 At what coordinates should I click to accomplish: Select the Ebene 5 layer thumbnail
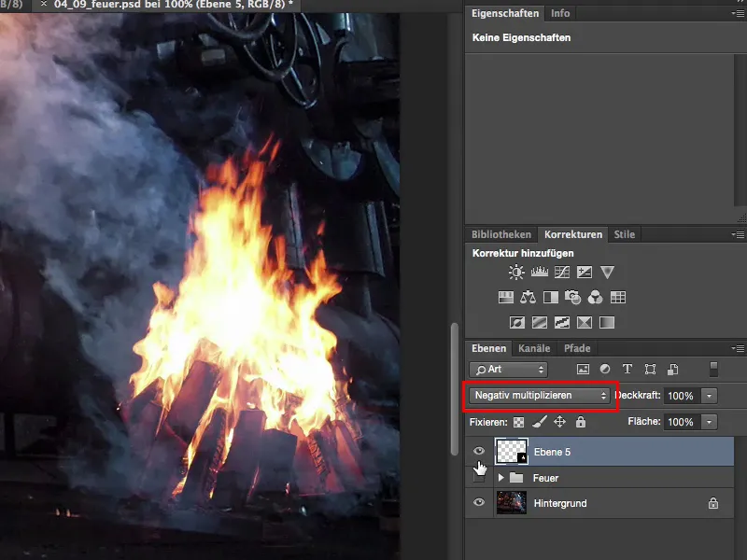pyautogui.click(x=511, y=452)
